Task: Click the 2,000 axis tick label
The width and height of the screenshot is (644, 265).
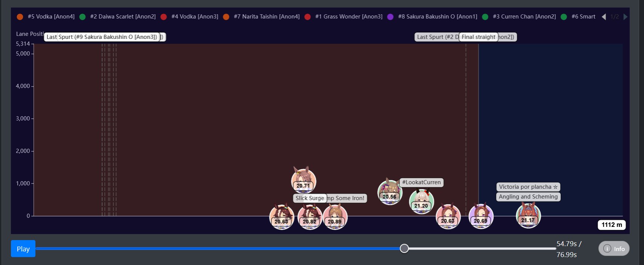Action: coord(23,151)
